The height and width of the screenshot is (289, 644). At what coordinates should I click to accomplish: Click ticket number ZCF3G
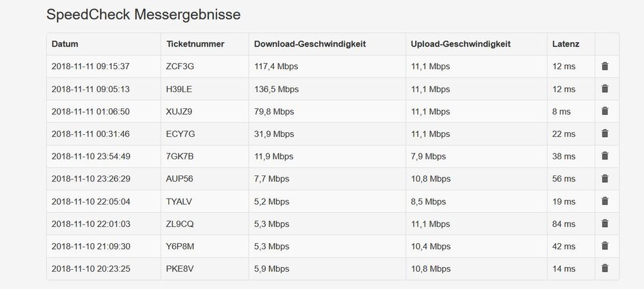tap(181, 66)
